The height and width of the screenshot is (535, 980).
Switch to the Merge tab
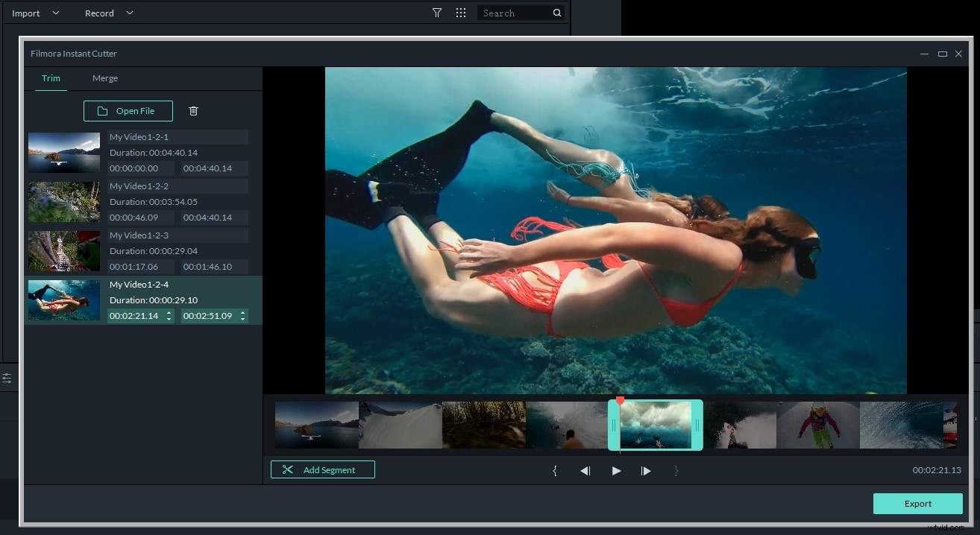coord(104,78)
